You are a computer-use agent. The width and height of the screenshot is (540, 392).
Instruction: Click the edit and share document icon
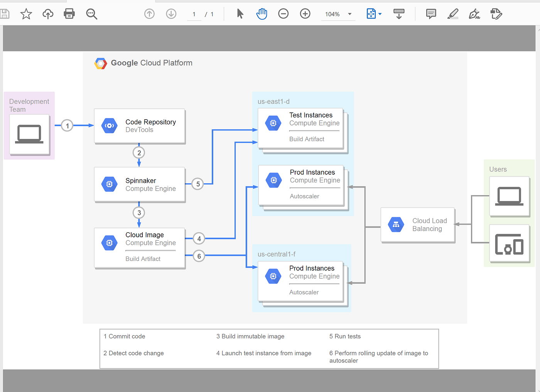(x=496, y=14)
